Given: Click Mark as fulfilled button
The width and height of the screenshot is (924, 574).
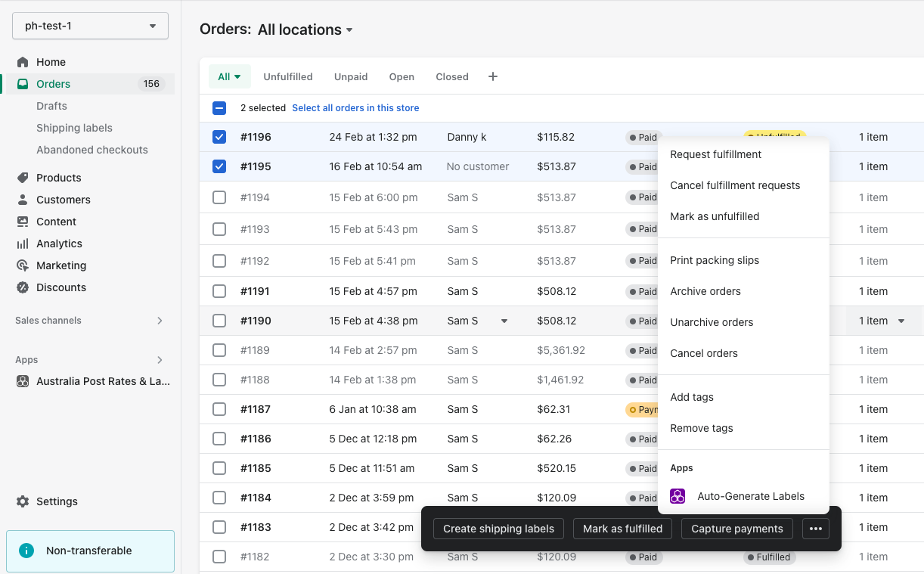Looking at the screenshot, I should (x=623, y=529).
